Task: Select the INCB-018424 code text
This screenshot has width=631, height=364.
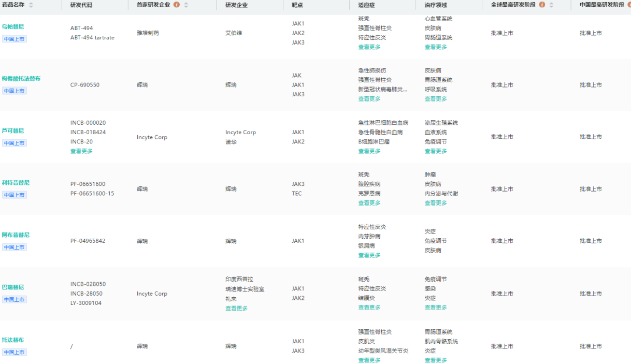Action: pos(88,132)
